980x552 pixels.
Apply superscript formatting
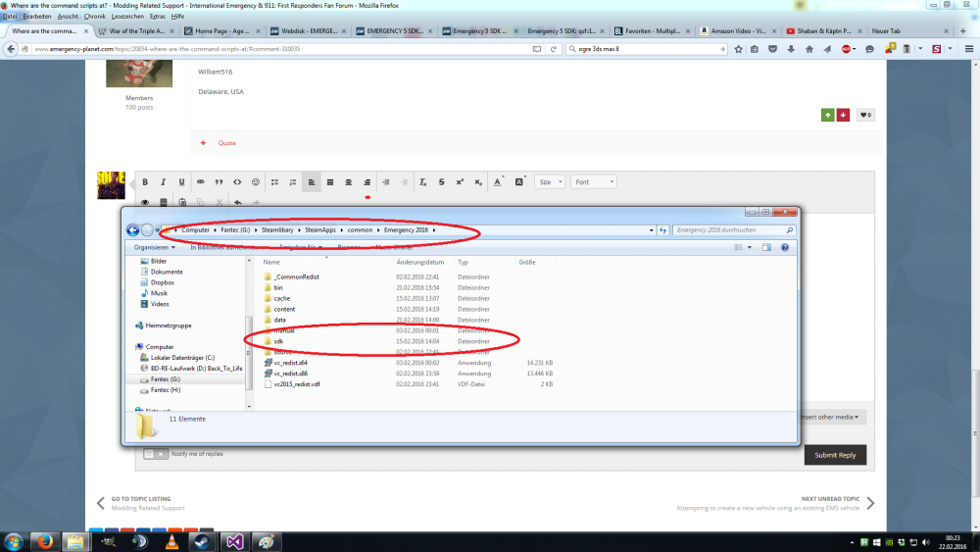click(x=460, y=182)
